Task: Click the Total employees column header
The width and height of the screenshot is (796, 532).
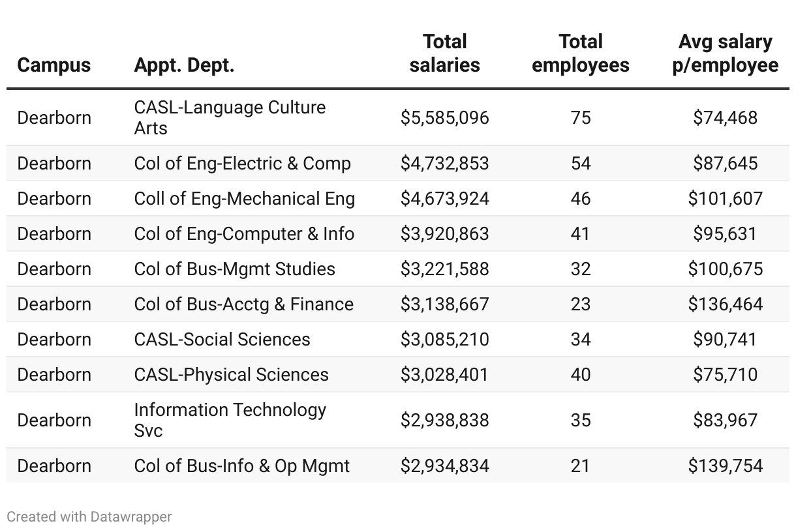Action: [x=581, y=53]
